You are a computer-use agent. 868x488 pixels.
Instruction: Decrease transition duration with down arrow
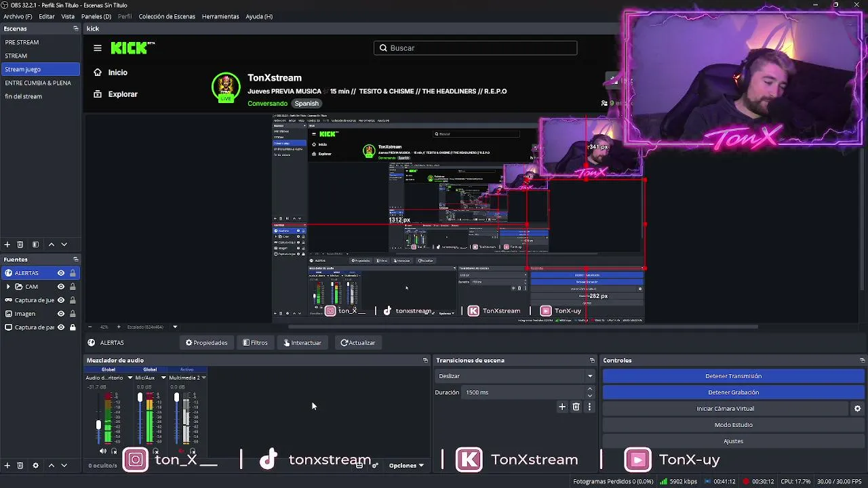point(589,396)
